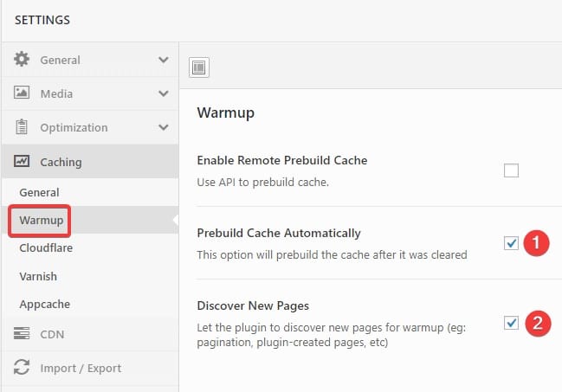Click the red badge numbered 1
The height and width of the screenshot is (392, 562).
click(x=538, y=243)
